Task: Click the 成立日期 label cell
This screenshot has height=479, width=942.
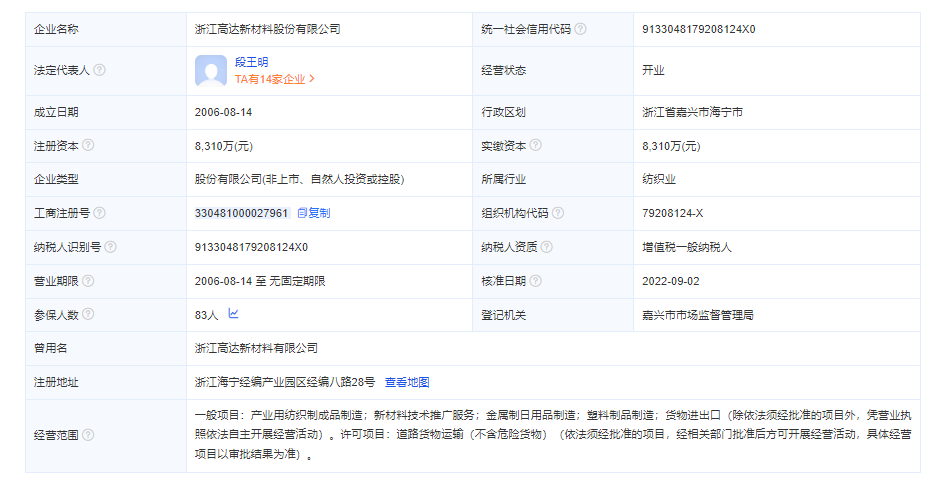Action: click(106, 112)
